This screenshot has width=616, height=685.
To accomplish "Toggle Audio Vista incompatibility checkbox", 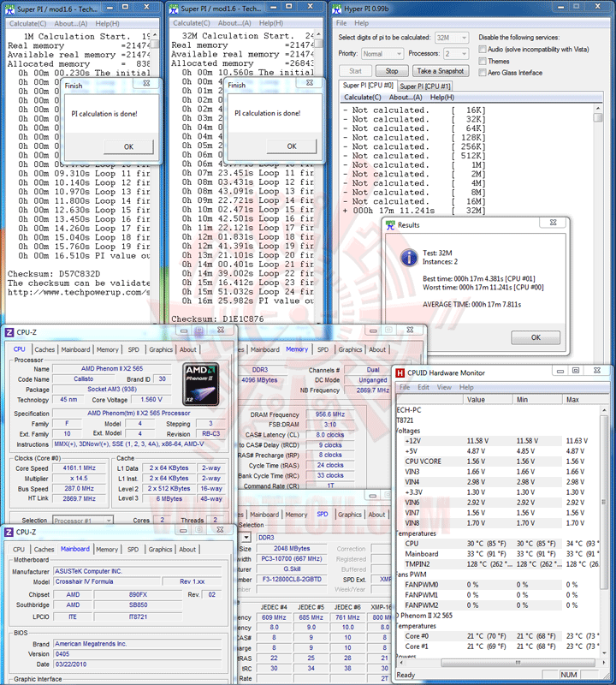I will point(483,50).
